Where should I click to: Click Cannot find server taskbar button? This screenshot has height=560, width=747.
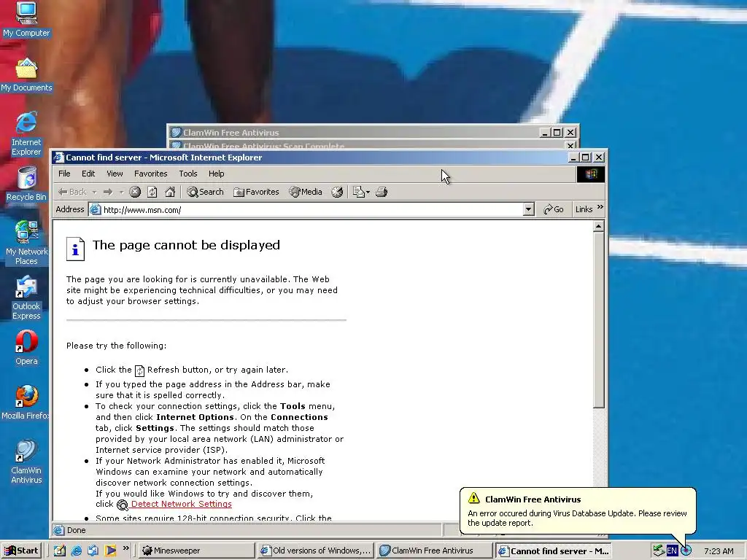553,551
